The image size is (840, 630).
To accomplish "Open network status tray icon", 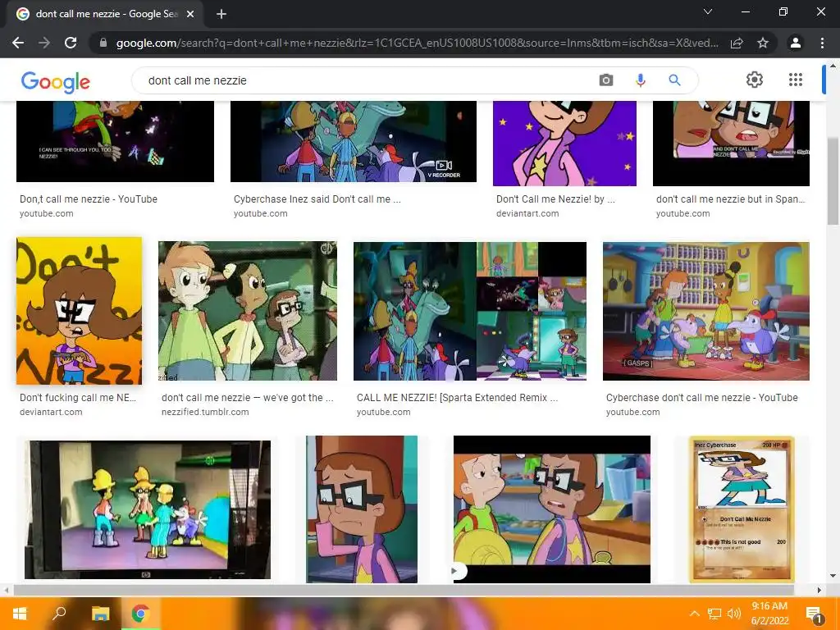I will tap(714, 614).
